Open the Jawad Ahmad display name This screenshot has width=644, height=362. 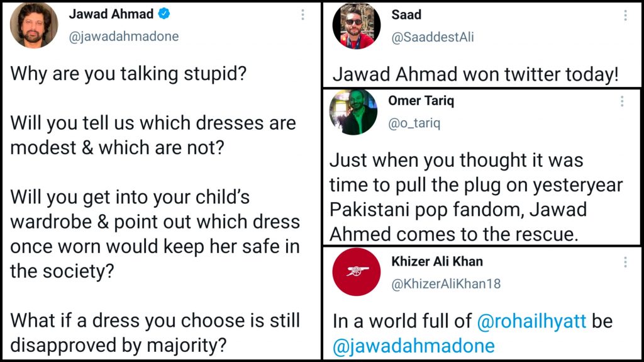pyautogui.click(x=111, y=14)
